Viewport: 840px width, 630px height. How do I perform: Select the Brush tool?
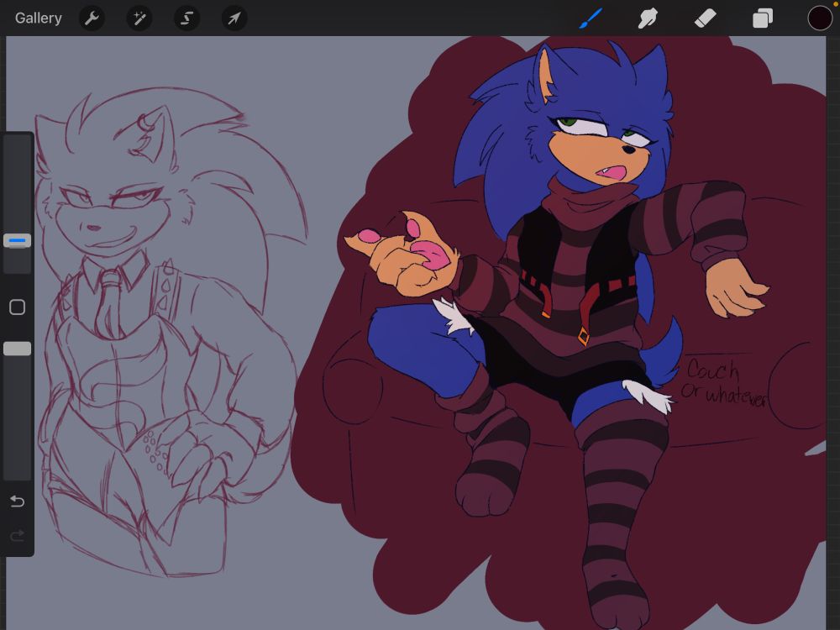point(591,18)
